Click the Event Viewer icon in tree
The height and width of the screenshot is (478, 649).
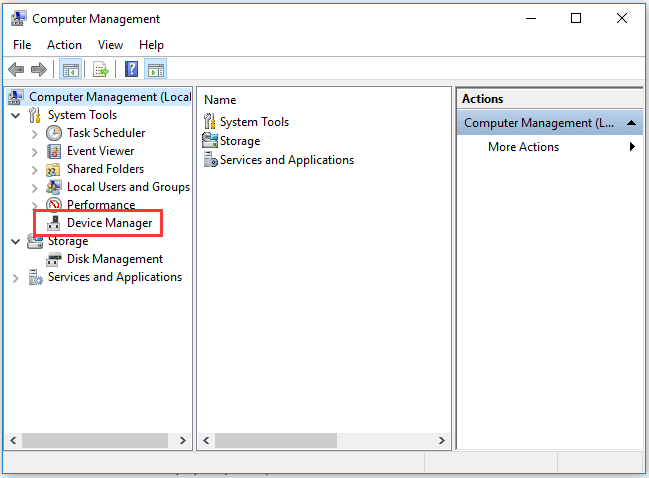pos(54,151)
